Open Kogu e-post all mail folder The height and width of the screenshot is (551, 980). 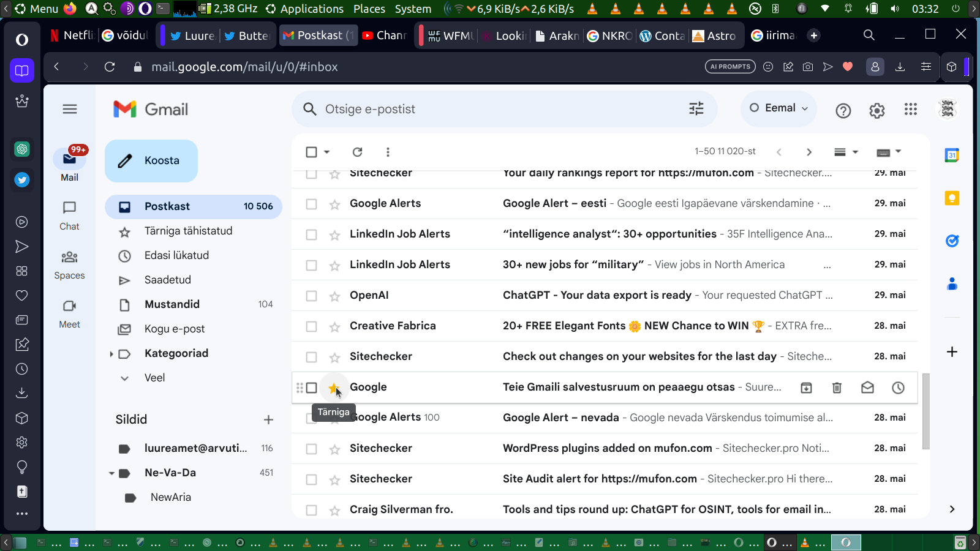pyautogui.click(x=194, y=329)
